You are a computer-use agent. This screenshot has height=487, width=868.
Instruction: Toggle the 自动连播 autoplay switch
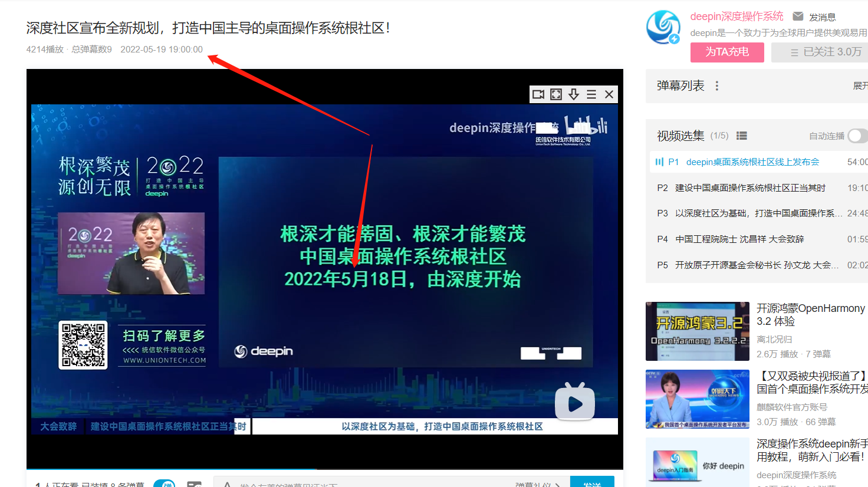pos(858,136)
